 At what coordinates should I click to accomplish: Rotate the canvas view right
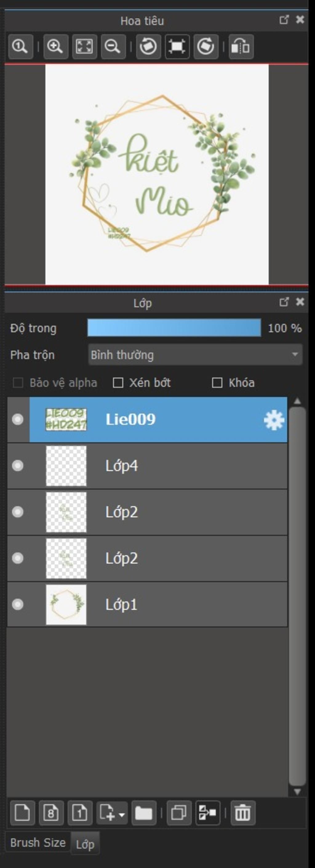[x=206, y=46]
